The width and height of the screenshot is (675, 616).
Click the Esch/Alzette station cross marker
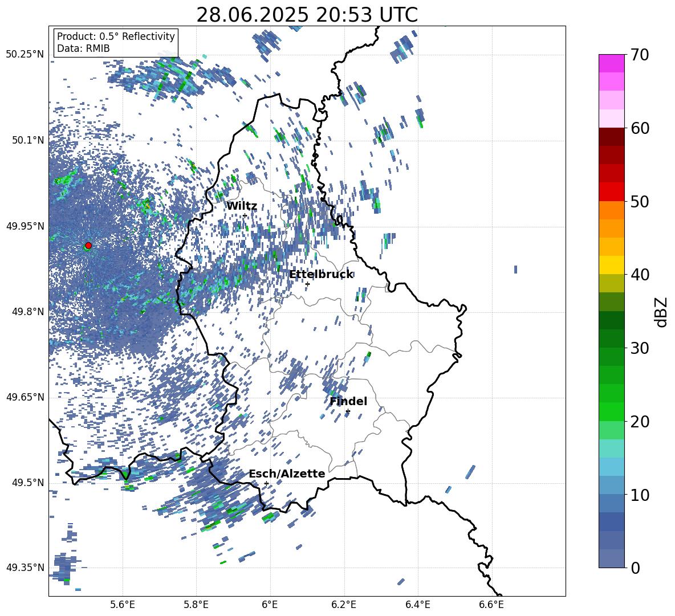[x=266, y=483]
